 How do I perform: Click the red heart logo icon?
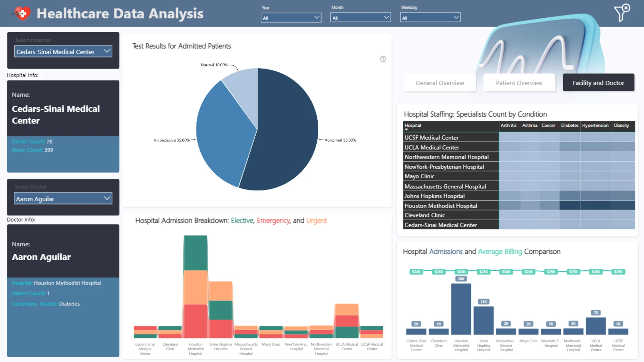[x=22, y=13]
